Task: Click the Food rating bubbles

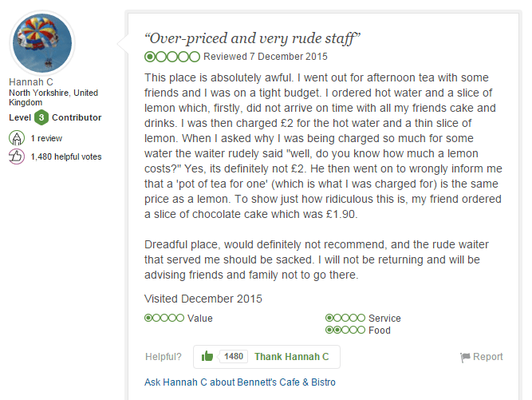Action: (x=345, y=330)
